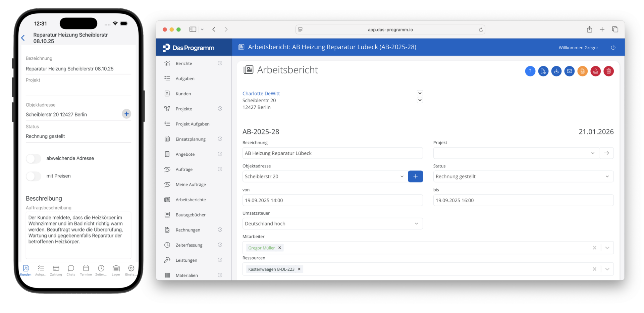Image resolution: width=644 pixels, height=313 pixels.
Task: Select Arbeitsberichte in the sidebar
Action: pyautogui.click(x=191, y=199)
